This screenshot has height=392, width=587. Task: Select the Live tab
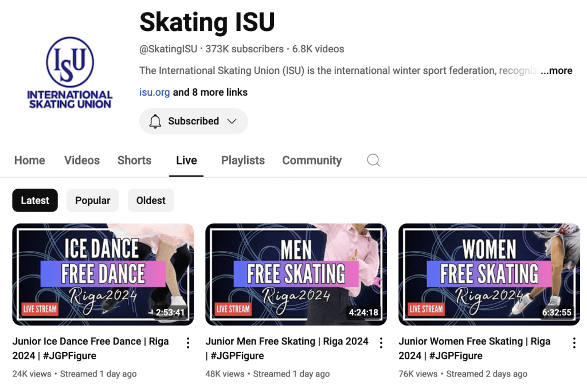186,160
